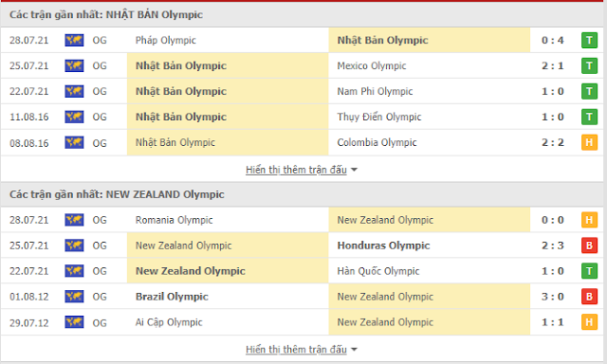Click the red B badge for Honduras Olympic match
Image resolution: width=607 pixels, height=364 pixels.
[x=589, y=246]
